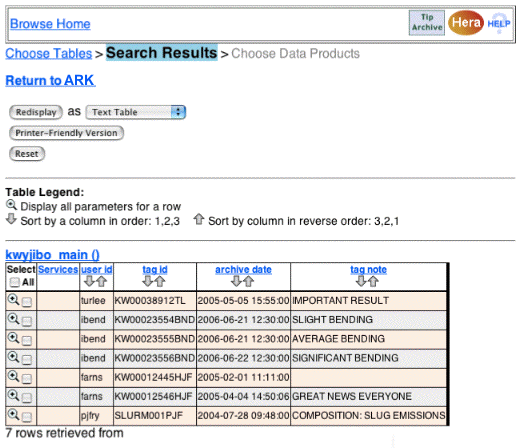This screenshot has width=520, height=448.
Task: Click the Return to ARK link
Action: click(x=50, y=80)
